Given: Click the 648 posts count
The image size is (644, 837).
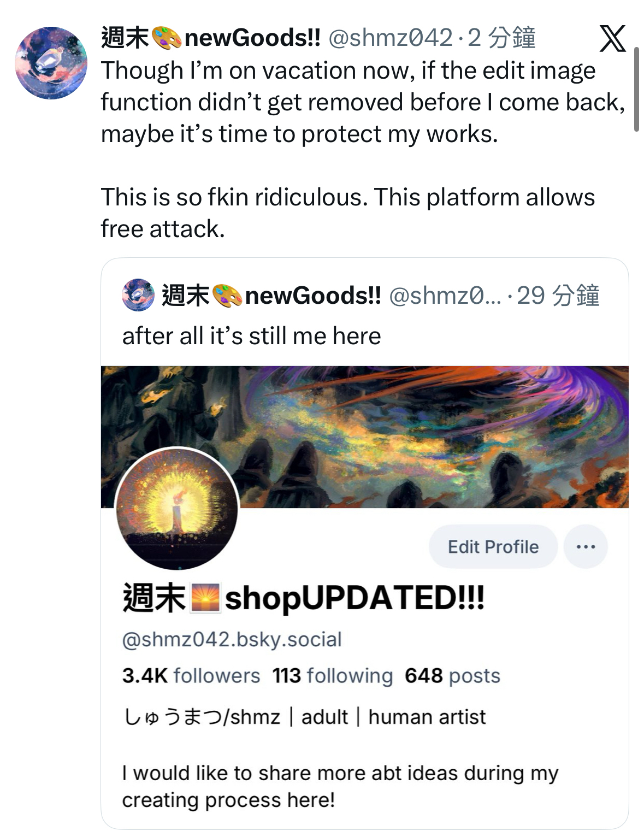Looking at the screenshot, I should (x=452, y=676).
